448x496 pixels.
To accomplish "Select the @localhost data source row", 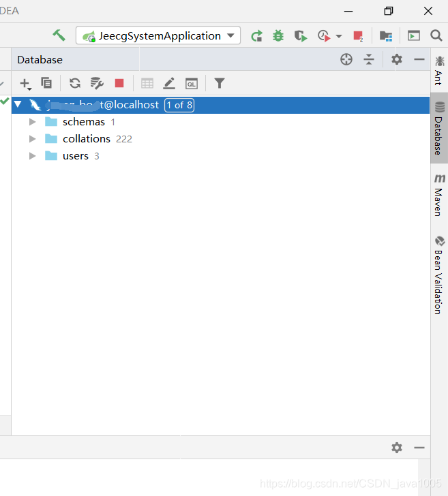I will (220, 105).
